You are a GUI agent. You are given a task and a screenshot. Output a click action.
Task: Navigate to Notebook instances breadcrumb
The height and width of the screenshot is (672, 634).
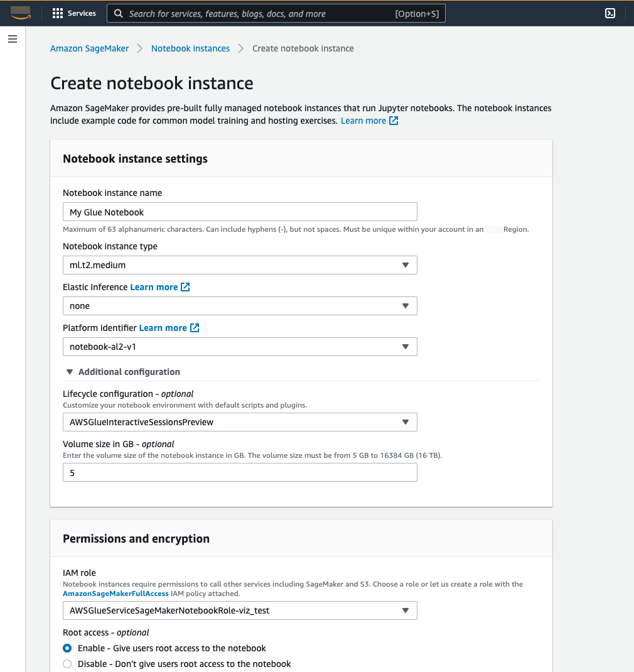[190, 48]
